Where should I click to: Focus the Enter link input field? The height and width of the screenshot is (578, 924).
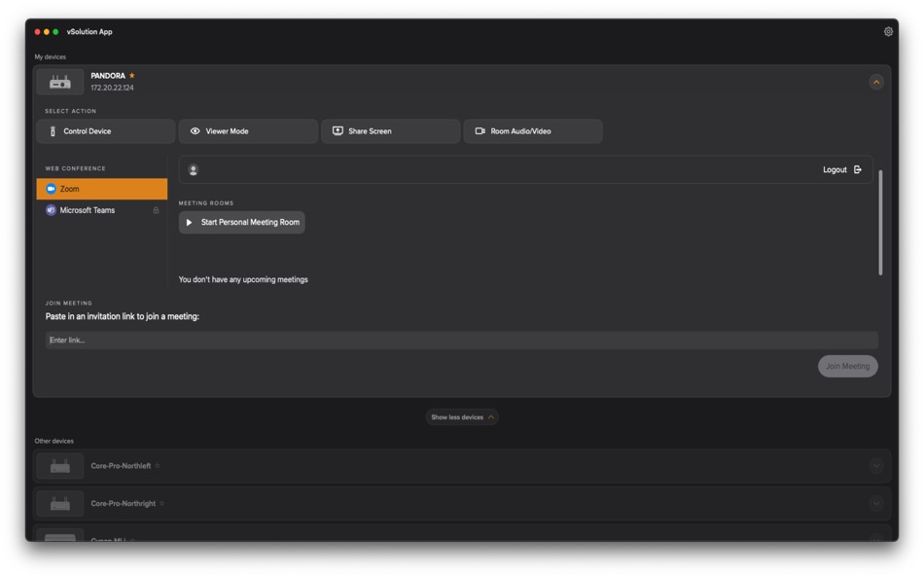461,341
